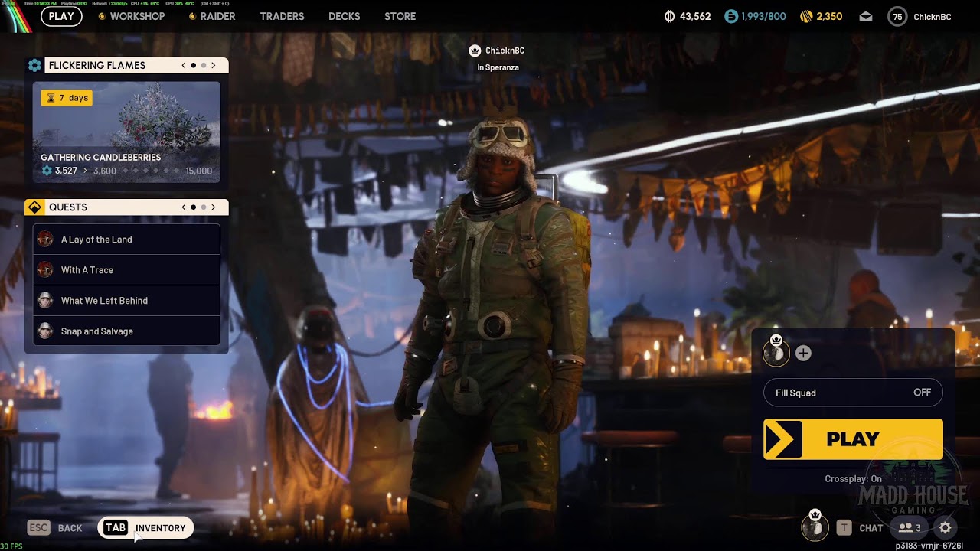Click the blue 1,993/800 token icon
This screenshot has width=980, height=551.
pos(731,16)
